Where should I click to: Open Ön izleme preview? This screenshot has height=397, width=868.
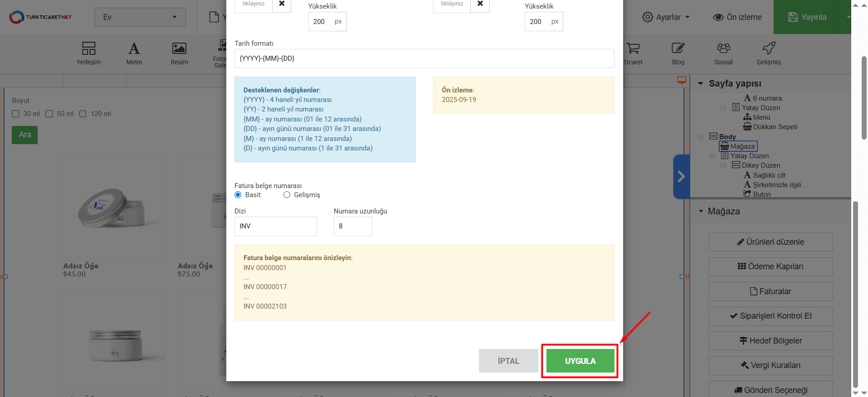[737, 17]
